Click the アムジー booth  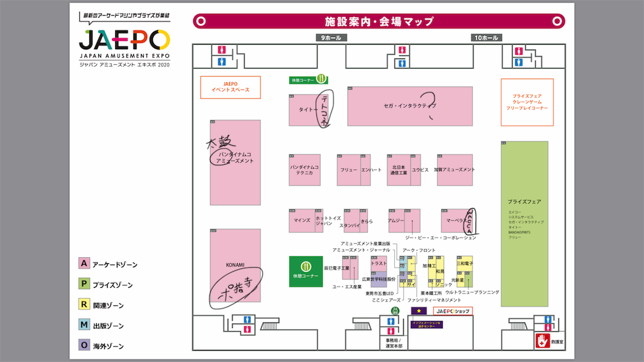point(396,221)
